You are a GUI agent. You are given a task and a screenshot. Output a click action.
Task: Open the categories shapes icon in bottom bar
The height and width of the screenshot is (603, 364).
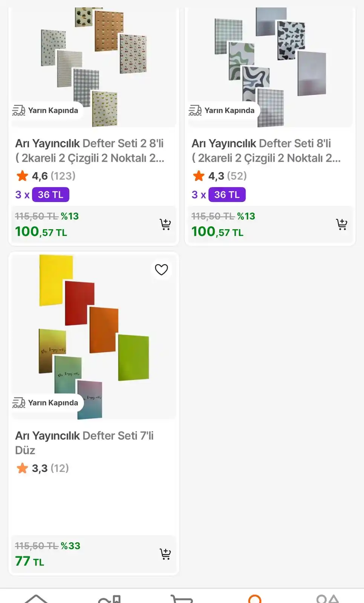[327, 598]
